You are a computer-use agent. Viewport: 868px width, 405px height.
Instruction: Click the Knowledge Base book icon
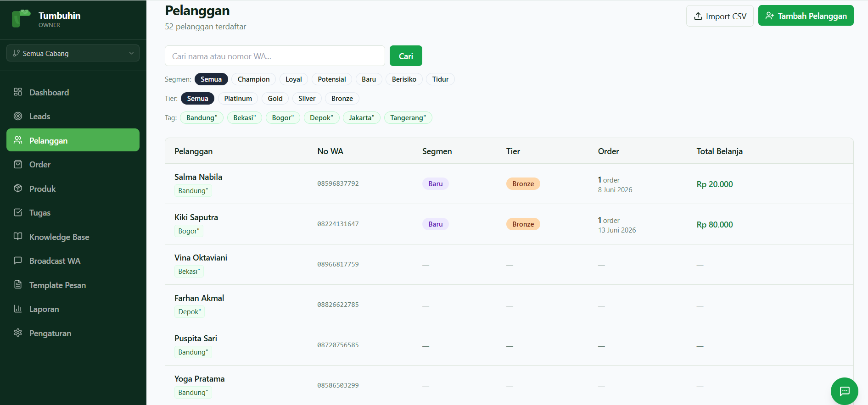(18, 236)
